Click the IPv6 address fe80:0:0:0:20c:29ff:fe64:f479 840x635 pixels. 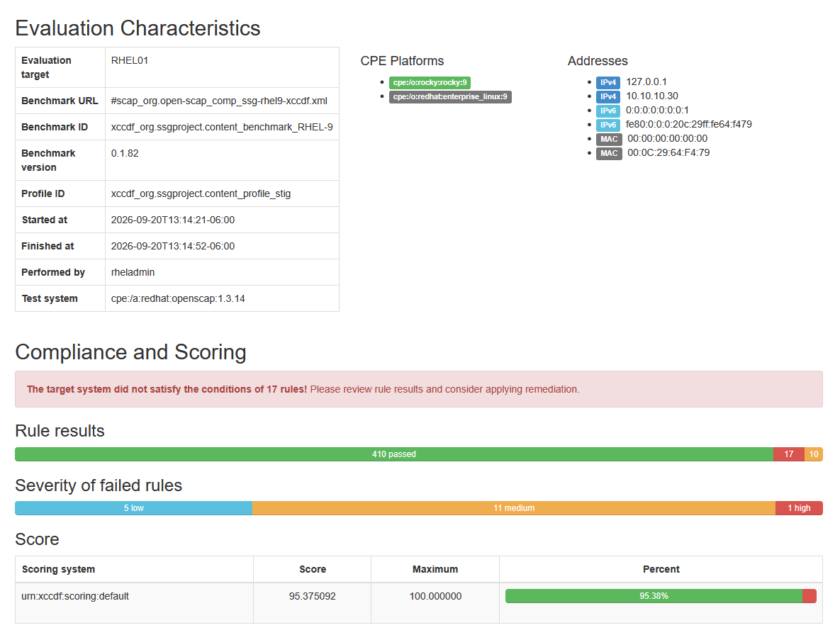(689, 124)
